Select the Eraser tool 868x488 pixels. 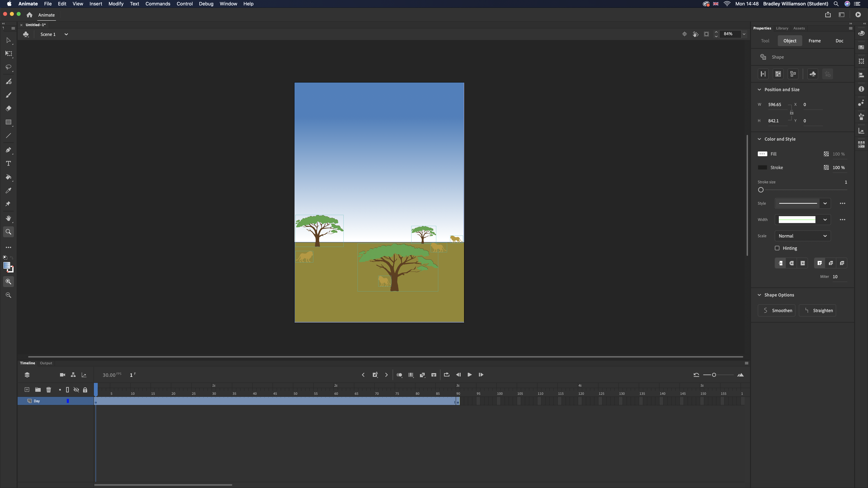click(8, 108)
